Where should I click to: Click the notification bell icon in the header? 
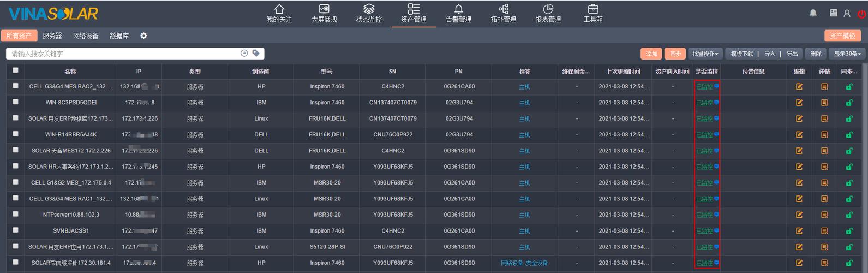coord(813,13)
